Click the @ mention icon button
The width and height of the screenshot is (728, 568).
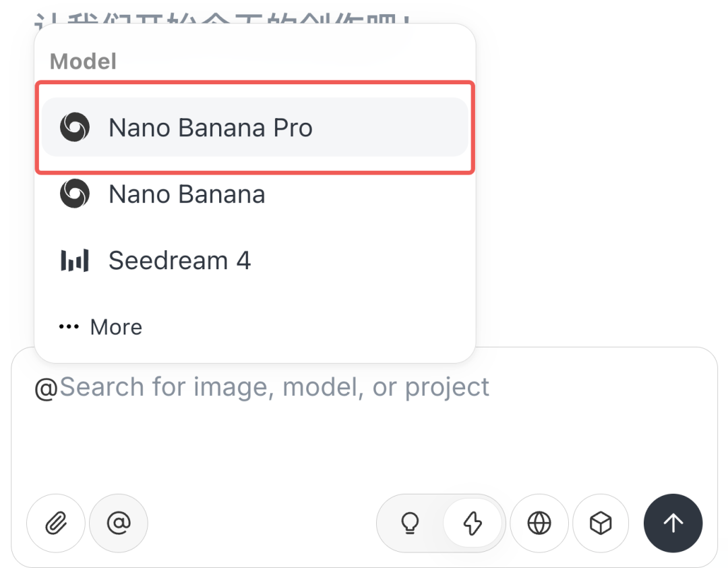tap(119, 523)
